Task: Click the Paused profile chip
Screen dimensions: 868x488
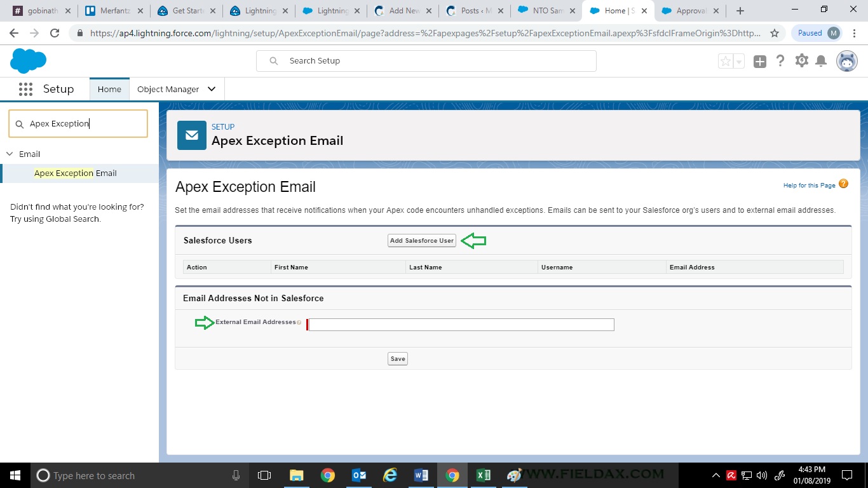Action: 818,33
